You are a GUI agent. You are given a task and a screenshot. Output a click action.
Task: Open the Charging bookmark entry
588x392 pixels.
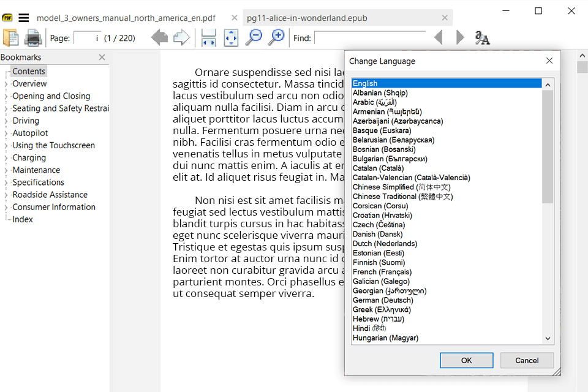pos(29,158)
